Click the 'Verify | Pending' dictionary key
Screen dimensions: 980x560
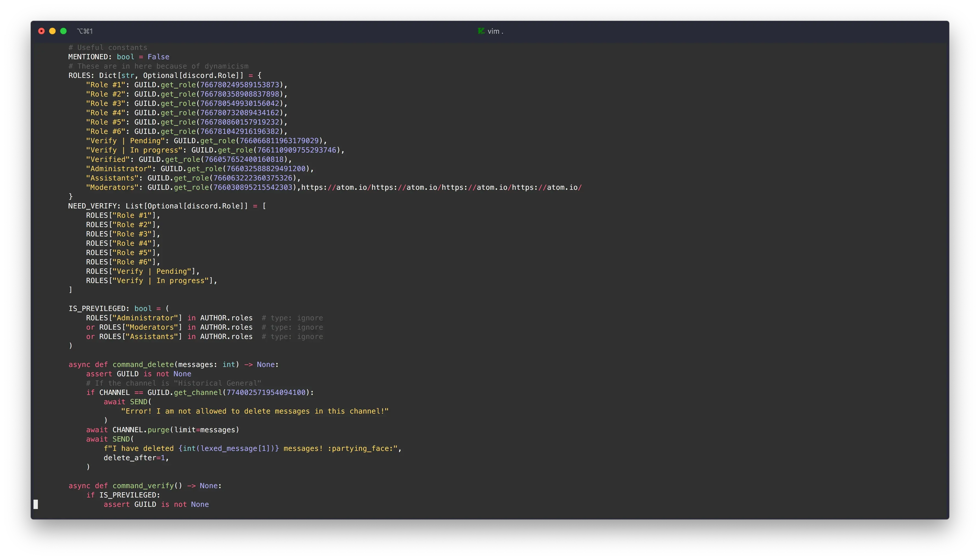pos(125,140)
